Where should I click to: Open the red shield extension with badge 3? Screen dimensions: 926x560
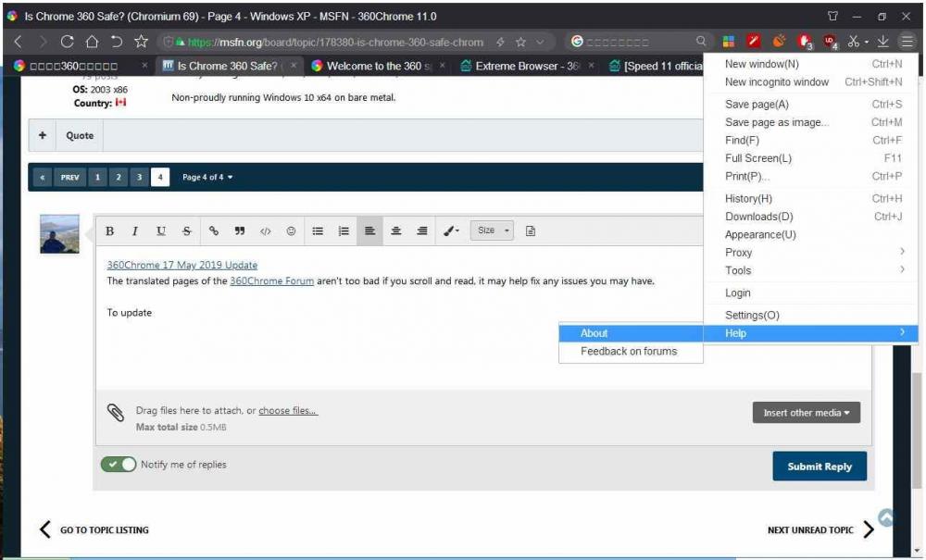tap(805, 42)
